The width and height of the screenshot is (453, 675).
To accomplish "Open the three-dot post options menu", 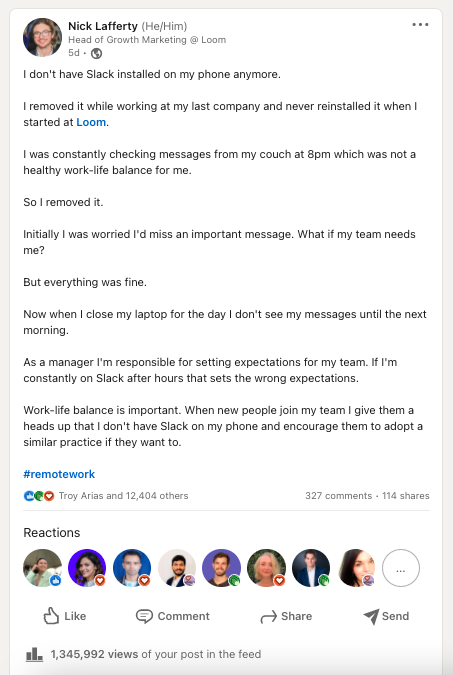I will (x=420, y=25).
